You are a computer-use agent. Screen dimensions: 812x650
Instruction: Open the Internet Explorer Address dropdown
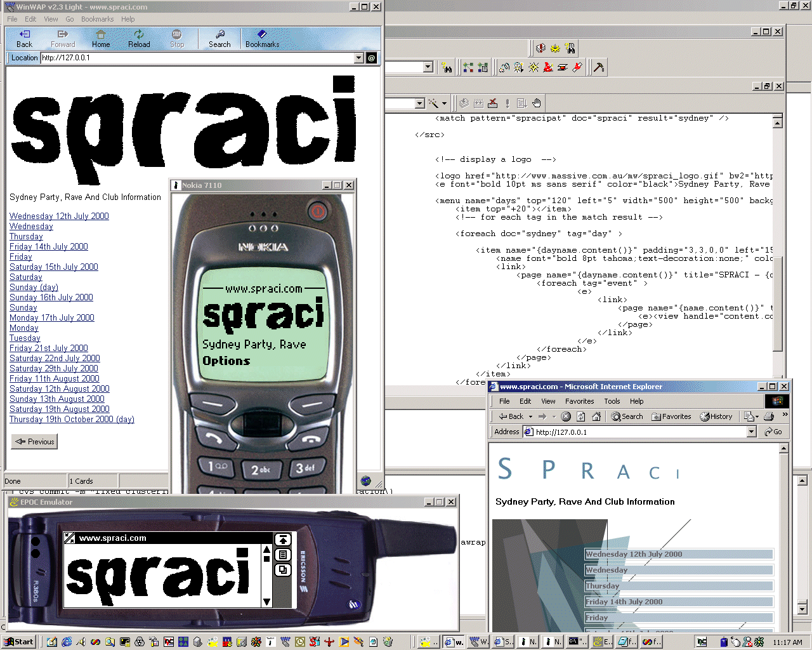752,432
